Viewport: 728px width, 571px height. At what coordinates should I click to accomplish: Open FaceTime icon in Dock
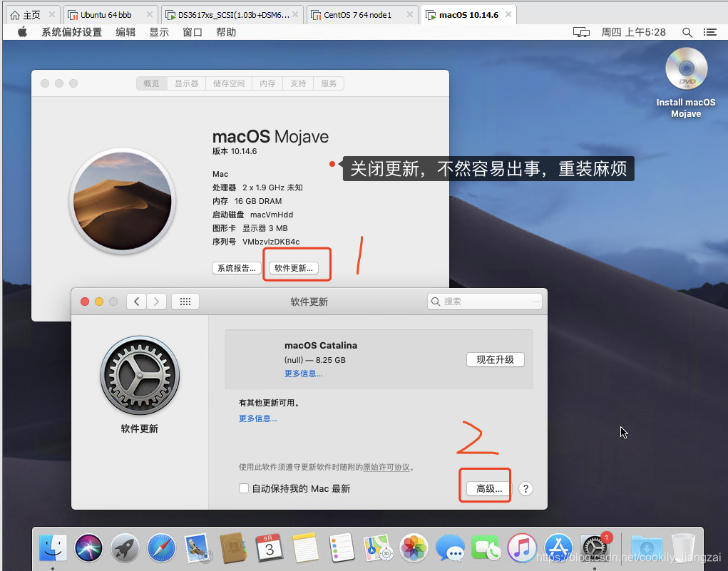coord(486,547)
